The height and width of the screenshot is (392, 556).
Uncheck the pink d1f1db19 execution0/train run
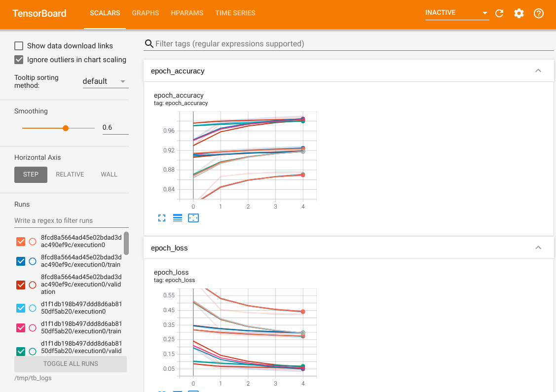tap(21, 328)
